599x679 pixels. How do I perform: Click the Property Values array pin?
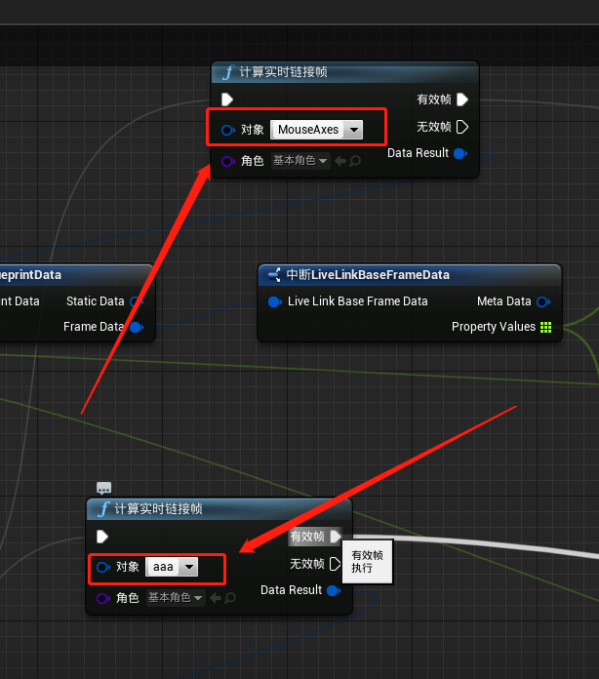point(546,327)
